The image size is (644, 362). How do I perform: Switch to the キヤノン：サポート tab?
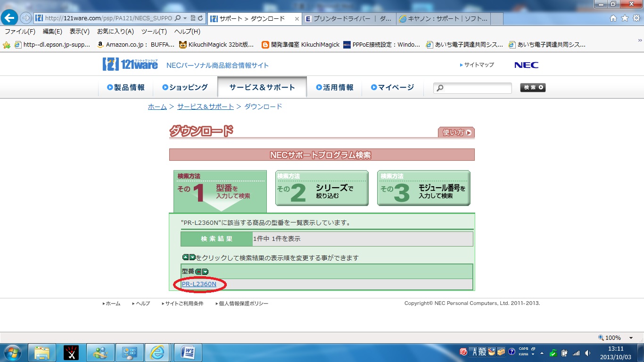coord(444,19)
